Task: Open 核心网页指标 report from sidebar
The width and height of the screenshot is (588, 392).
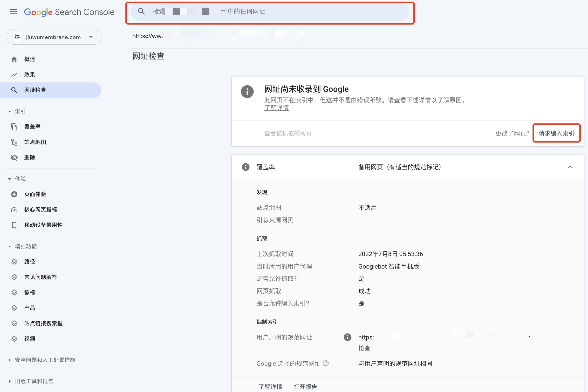Action: point(41,210)
